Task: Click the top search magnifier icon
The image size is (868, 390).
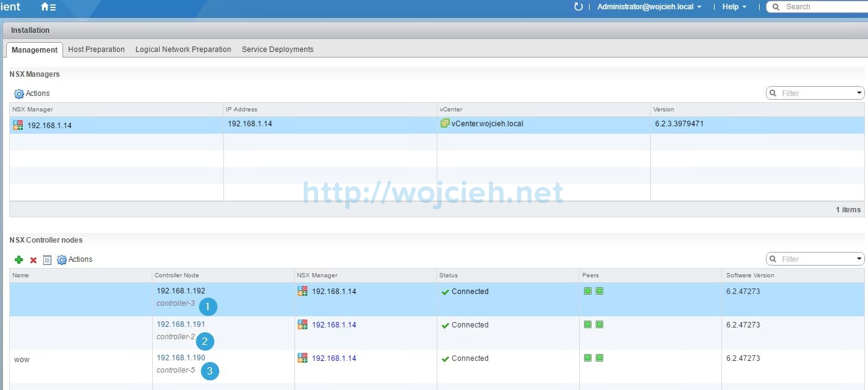Action: pos(776,7)
